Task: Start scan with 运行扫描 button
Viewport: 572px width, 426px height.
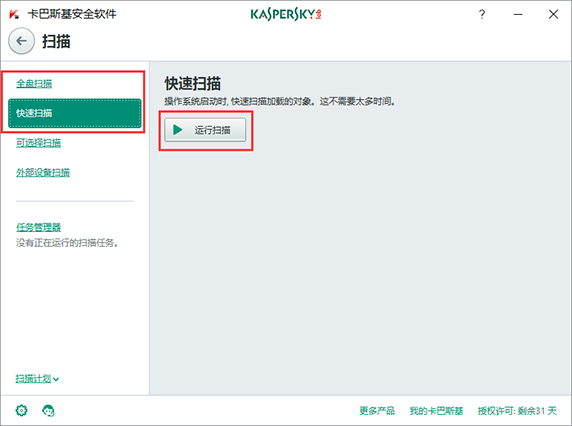Action: tap(205, 130)
